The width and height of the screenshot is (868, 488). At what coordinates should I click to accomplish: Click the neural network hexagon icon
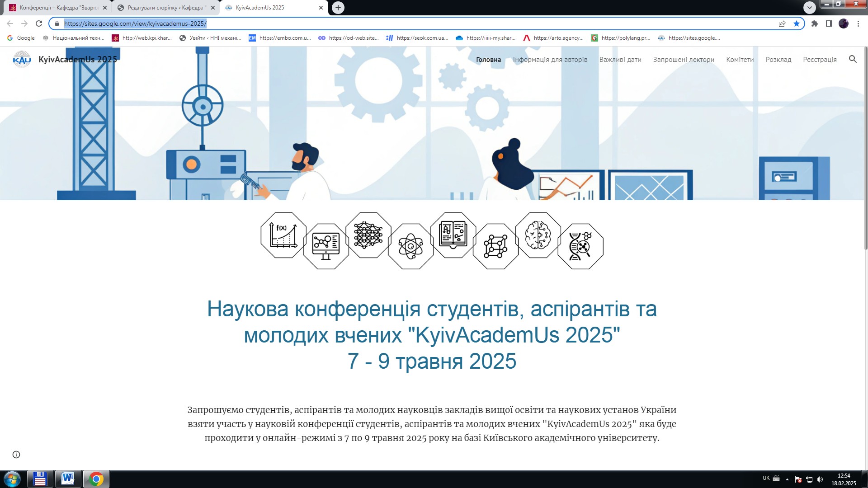click(x=368, y=235)
